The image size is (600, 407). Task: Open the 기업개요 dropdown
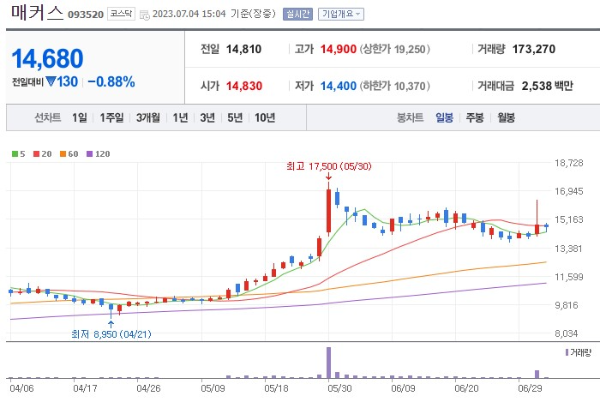click(341, 14)
